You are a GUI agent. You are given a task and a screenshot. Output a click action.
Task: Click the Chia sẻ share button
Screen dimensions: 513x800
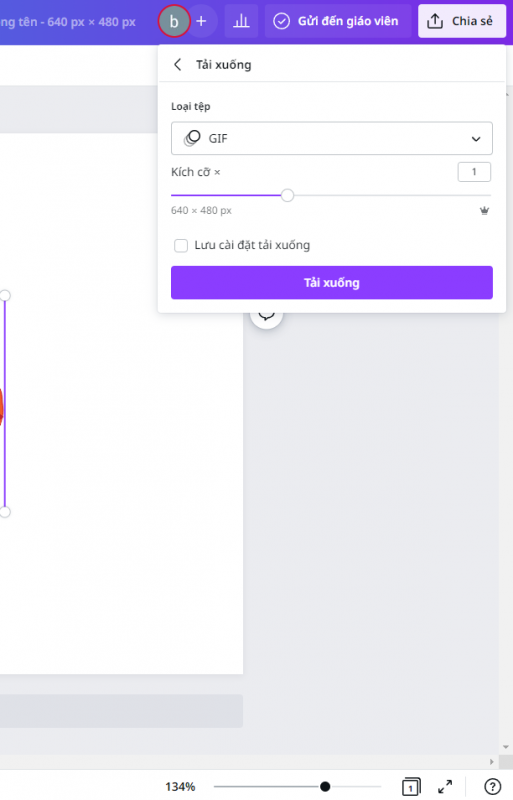(x=462, y=21)
